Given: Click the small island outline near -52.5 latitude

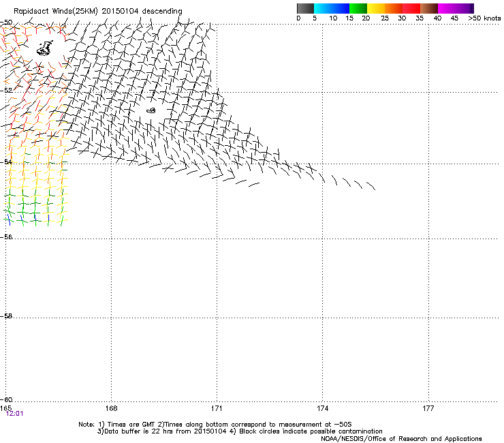Looking at the screenshot, I should click(x=151, y=110).
